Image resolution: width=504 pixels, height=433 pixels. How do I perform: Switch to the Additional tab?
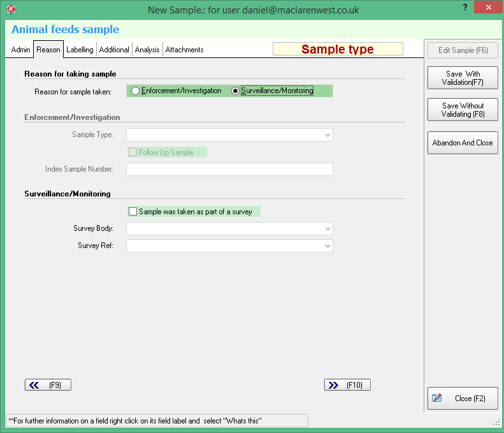[114, 50]
